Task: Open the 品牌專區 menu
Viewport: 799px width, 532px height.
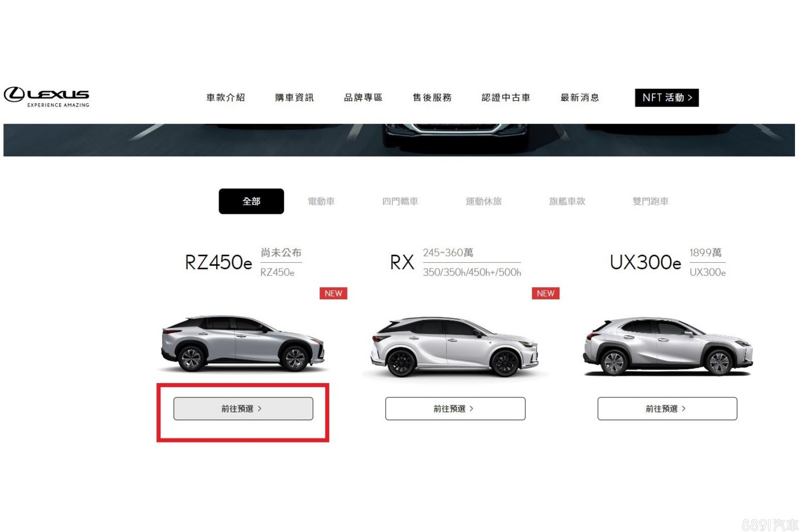Action: [363, 98]
